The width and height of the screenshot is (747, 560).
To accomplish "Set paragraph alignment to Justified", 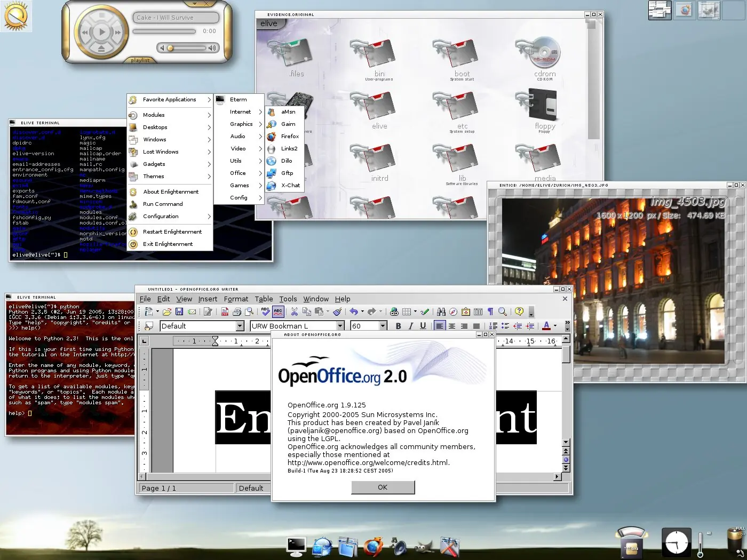I will (x=476, y=326).
